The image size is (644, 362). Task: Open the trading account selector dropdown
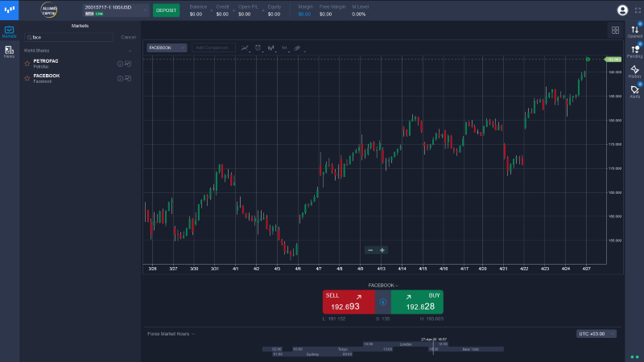(116, 10)
